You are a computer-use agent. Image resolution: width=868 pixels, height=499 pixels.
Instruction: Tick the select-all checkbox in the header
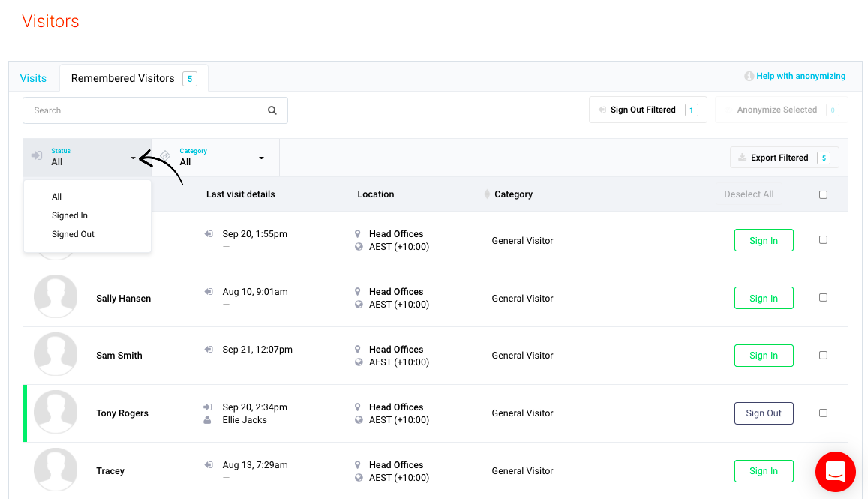click(x=823, y=194)
